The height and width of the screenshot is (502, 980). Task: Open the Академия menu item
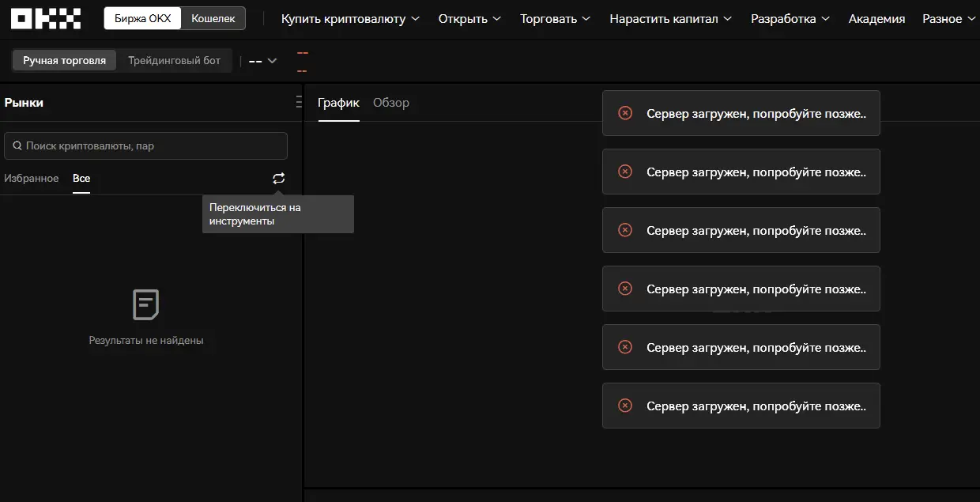click(x=876, y=19)
